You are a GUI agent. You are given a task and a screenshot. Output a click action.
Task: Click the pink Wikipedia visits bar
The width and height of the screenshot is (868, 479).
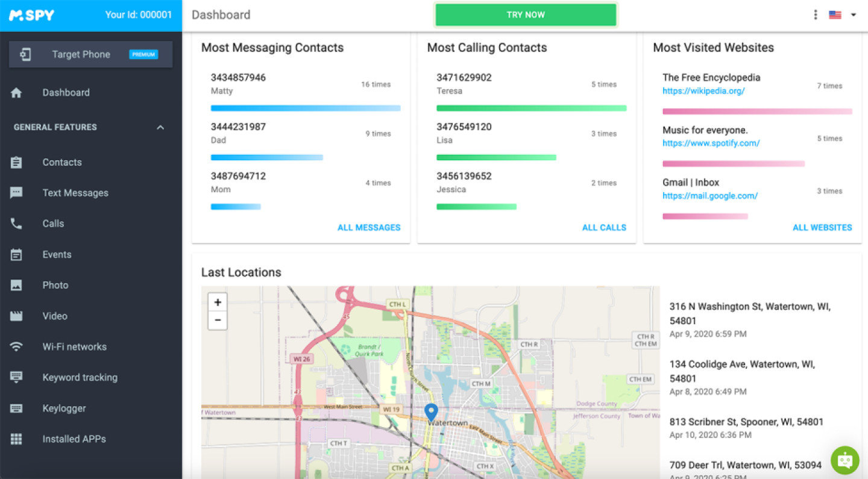point(757,111)
